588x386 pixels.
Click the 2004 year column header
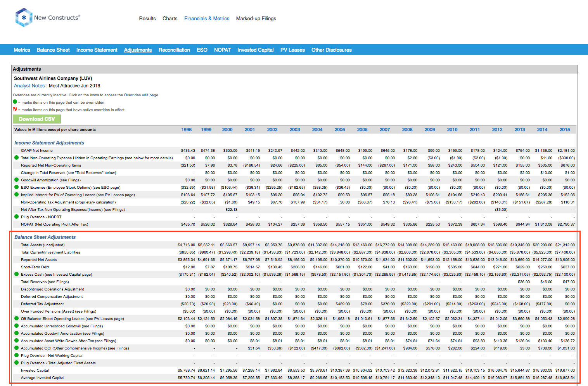click(317, 130)
